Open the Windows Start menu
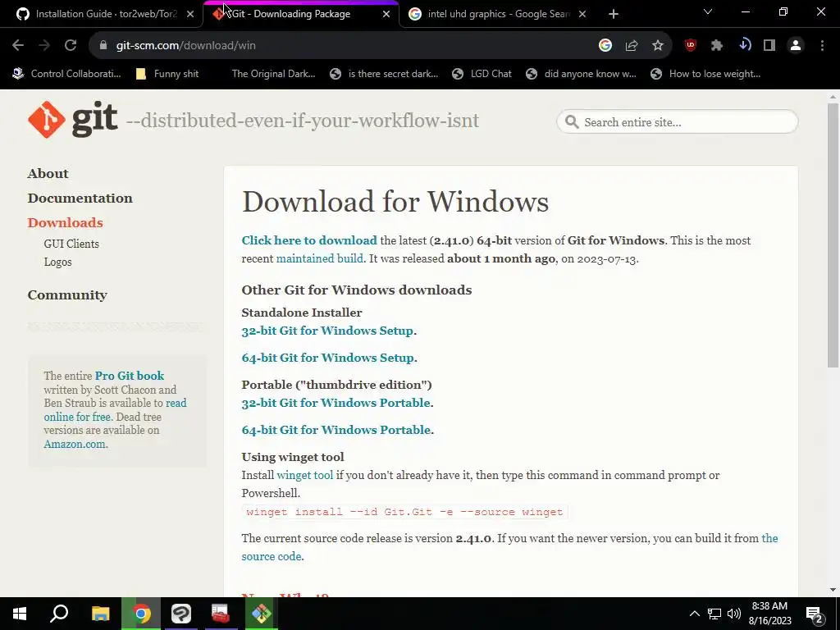This screenshot has height=630, width=840. pos(20,614)
